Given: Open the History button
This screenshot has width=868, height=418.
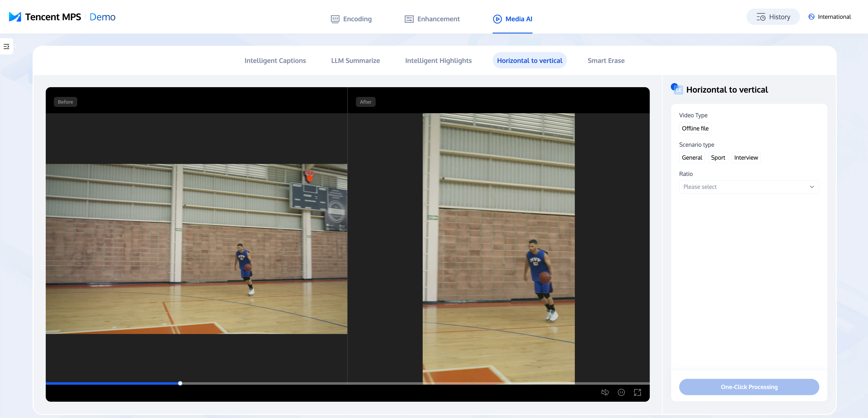Looking at the screenshot, I should 773,17.
